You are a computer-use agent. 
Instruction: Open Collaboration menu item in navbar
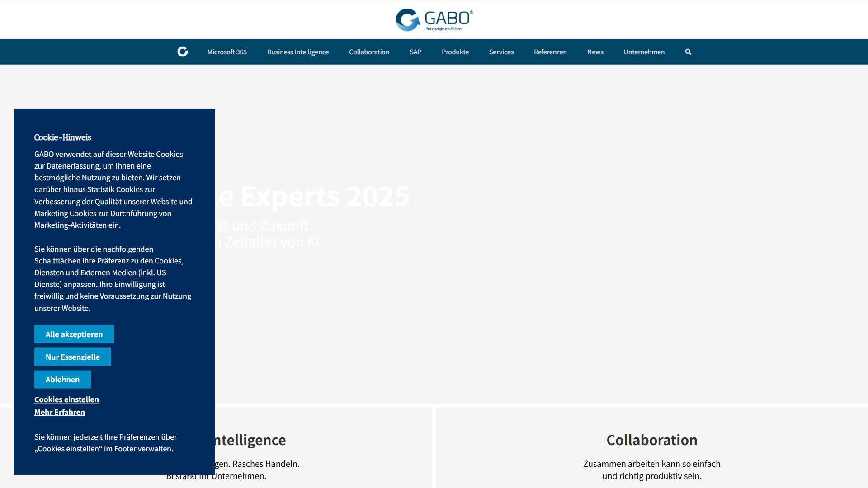369,52
